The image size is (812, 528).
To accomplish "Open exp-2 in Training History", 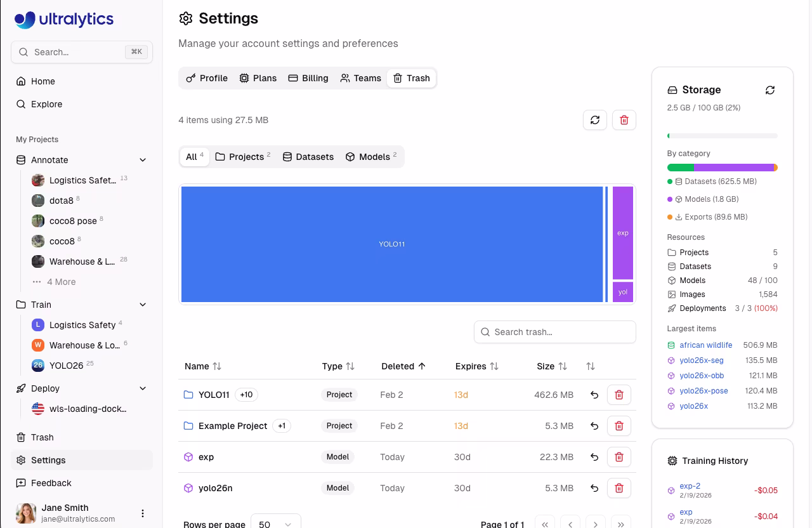I will (x=690, y=486).
